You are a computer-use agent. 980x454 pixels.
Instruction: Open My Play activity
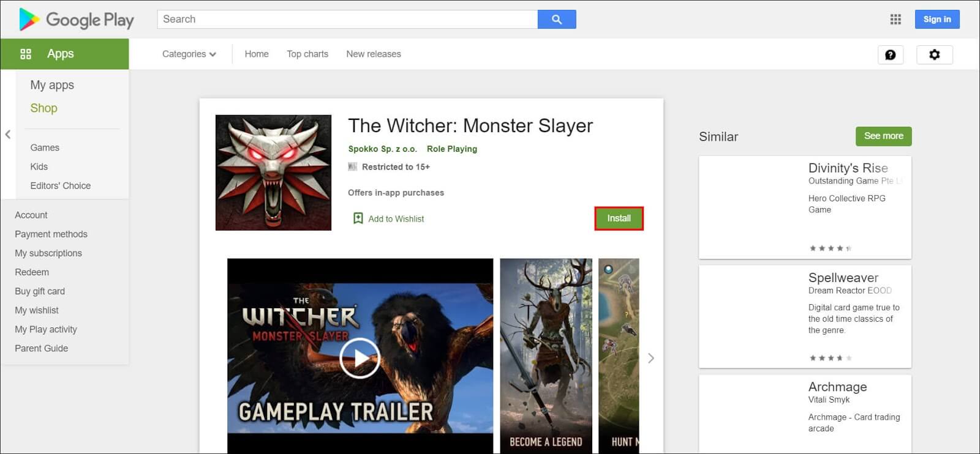coord(46,329)
